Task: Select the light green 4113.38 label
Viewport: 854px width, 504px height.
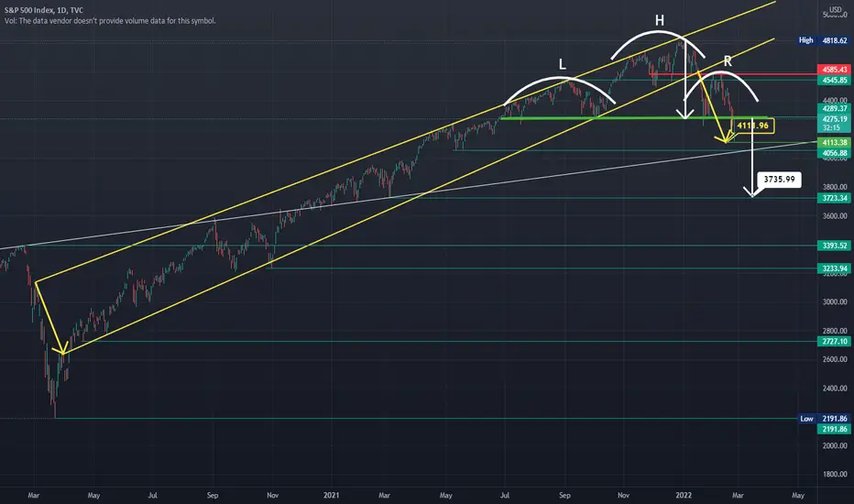Action: (x=835, y=143)
